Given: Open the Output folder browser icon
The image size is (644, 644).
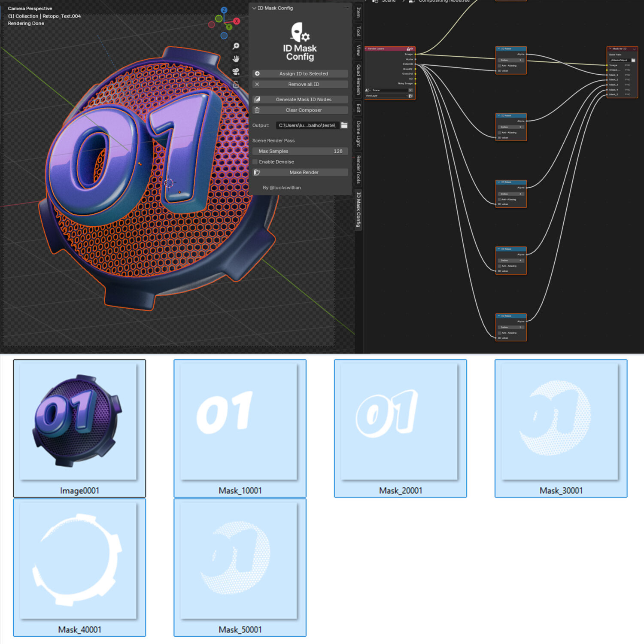Looking at the screenshot, I should pyautogui.click(x=344, y=125).
